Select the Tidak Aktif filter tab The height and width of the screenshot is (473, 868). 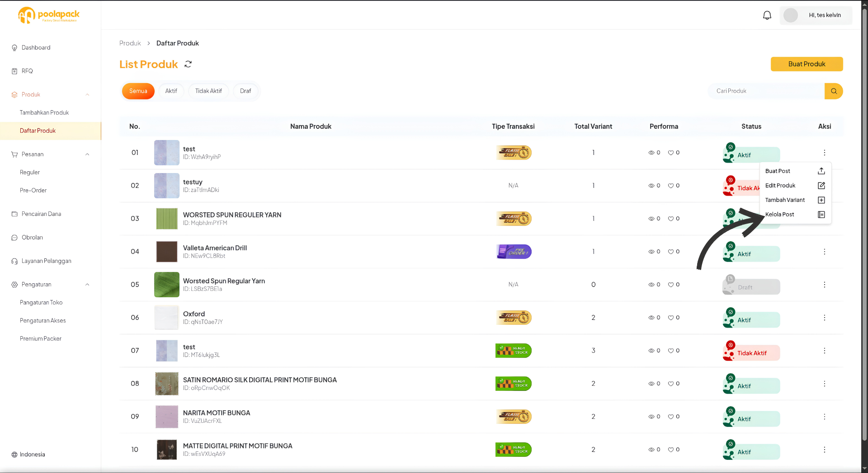click(x=208, y=91)
